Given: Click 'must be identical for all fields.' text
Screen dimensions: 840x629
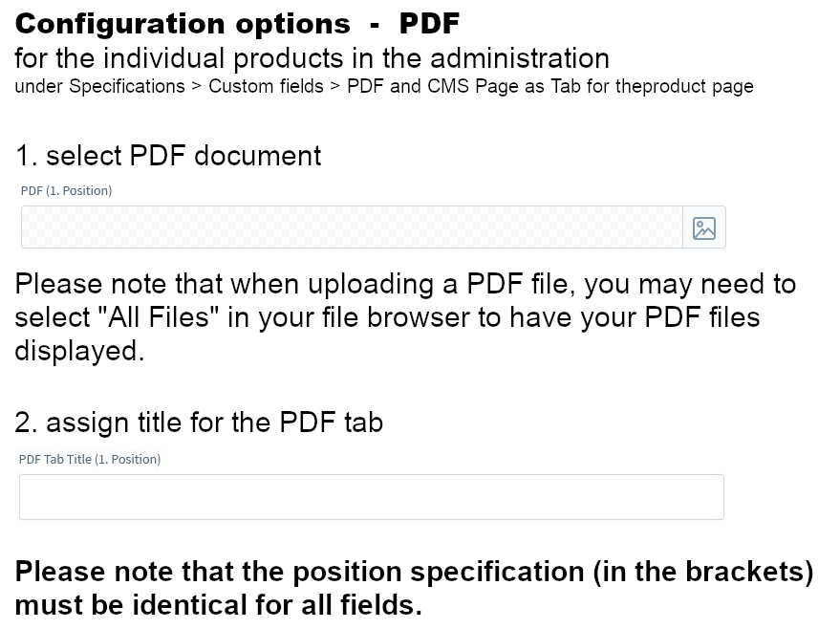Looking at the screenshot, I should click(x=219, y=605).
